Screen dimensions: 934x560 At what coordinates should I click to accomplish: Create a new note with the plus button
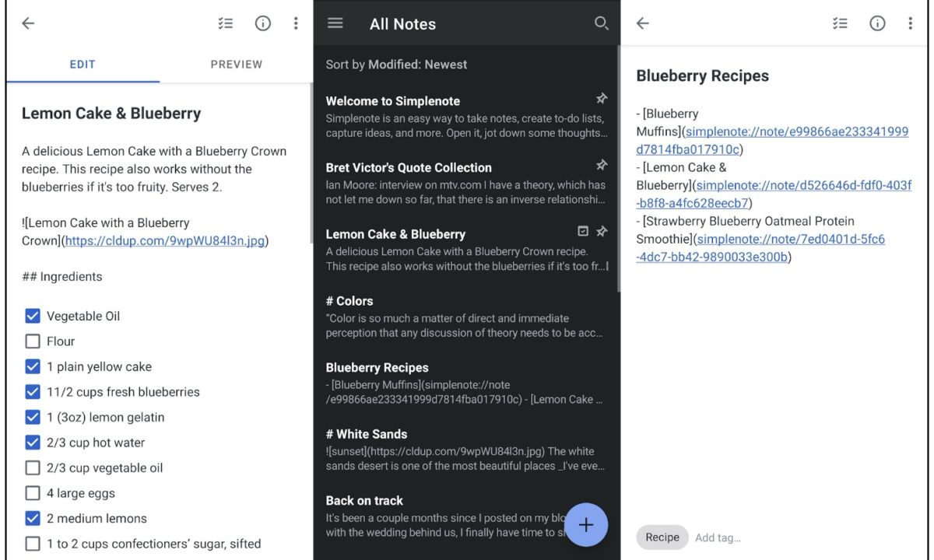586,525
